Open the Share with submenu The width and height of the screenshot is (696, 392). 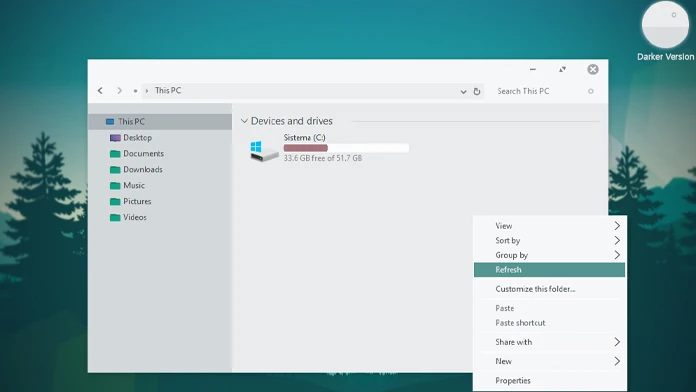point(550,342)
